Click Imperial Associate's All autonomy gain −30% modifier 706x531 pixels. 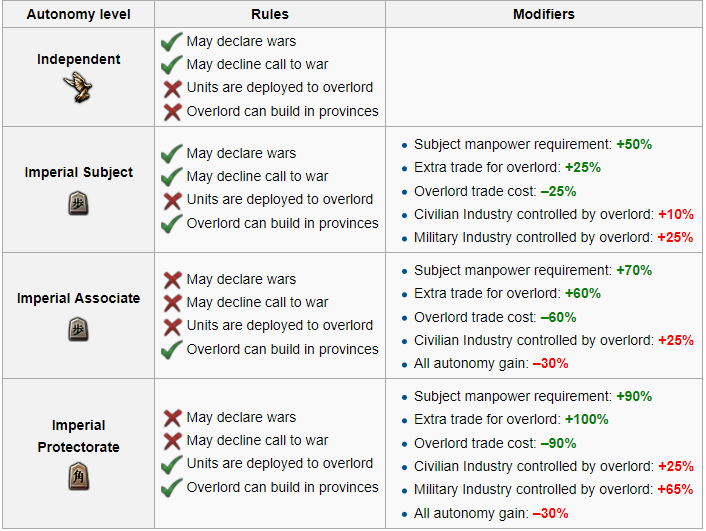(491, 363)
